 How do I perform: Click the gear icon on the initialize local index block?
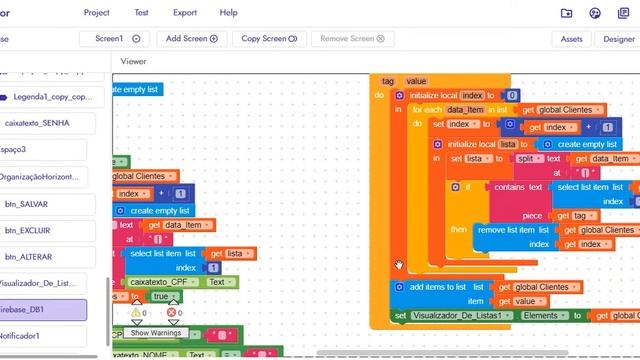[x=400, y=95]
